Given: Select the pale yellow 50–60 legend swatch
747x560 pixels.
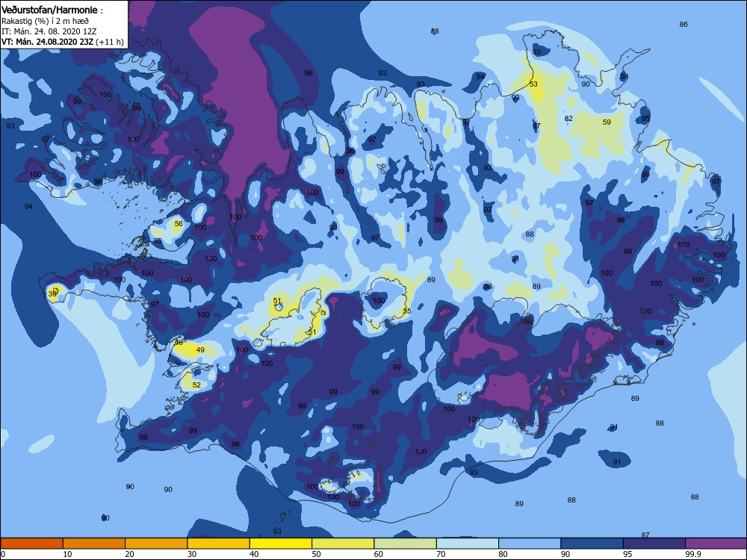Looking at the screenshot, I should coord(343,544).
